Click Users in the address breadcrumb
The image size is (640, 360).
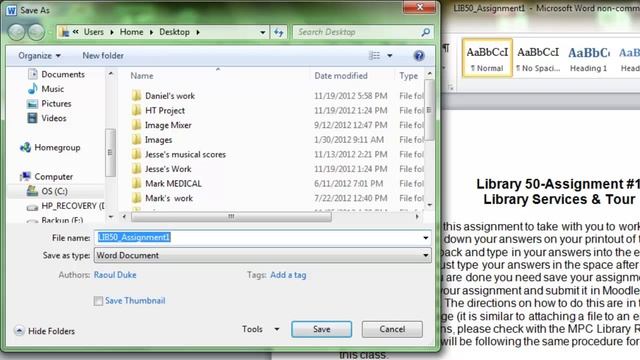pyautogui.click(x=93, y=32)
